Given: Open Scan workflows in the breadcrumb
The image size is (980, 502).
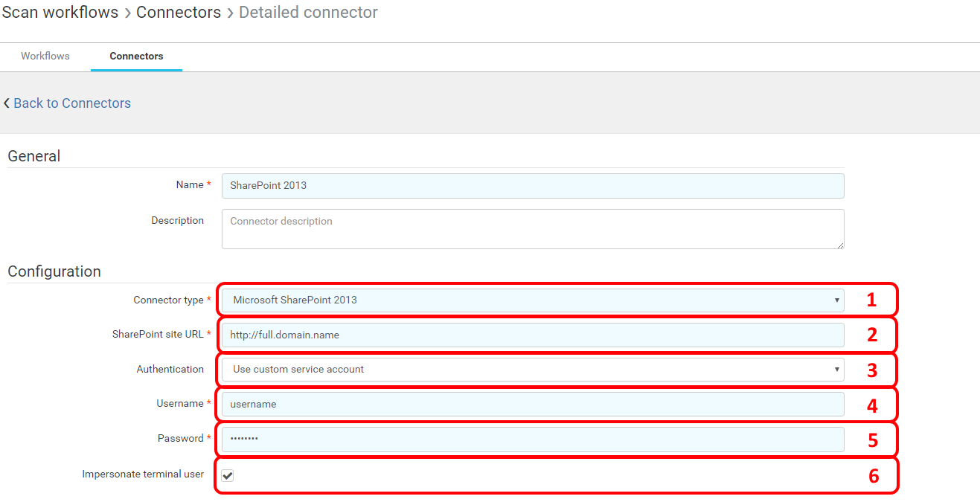Looking at the screenshot, I should pos(60,13).
